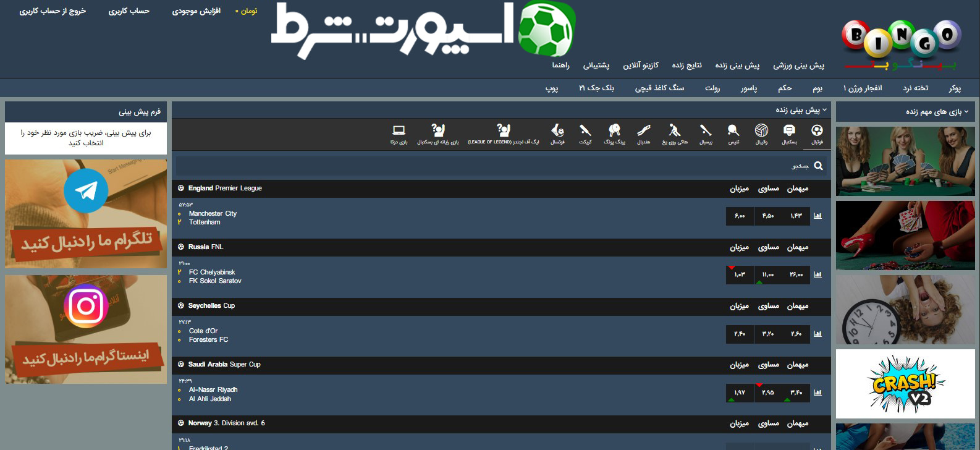Open the Roulette (رولت) game
This screenshot has width=980, height=450.
712,88
